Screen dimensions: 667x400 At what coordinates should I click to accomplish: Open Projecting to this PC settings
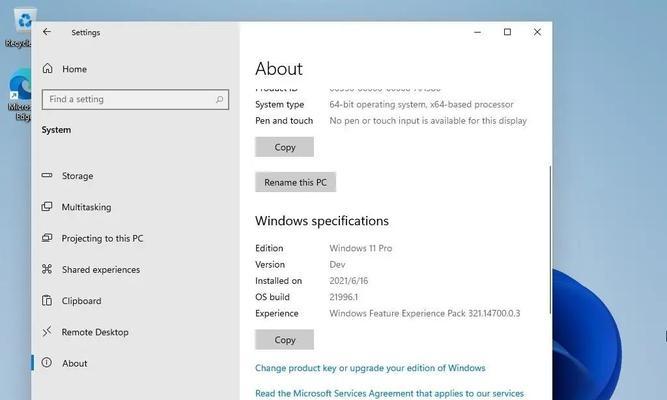(x=103, y=238)
